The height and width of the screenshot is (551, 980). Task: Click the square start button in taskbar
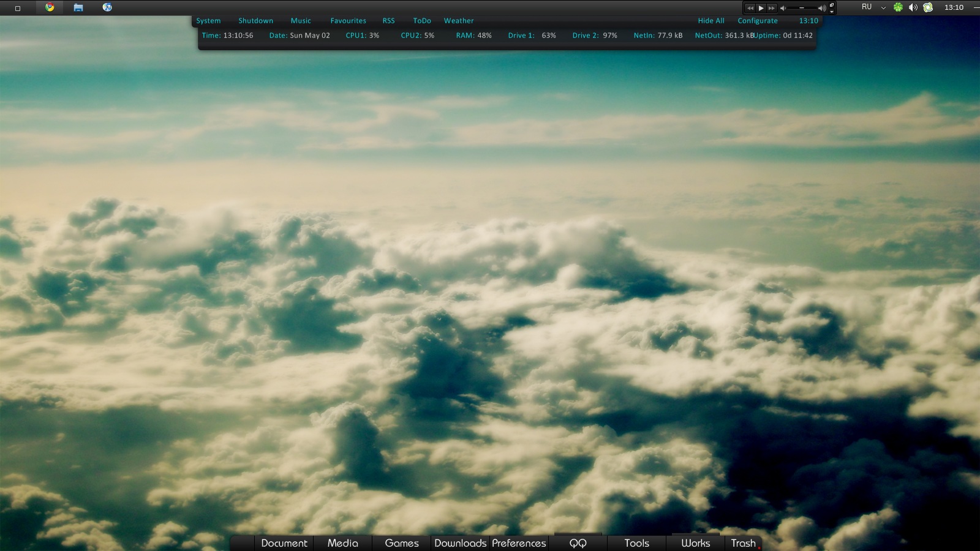tap(18, 8)
